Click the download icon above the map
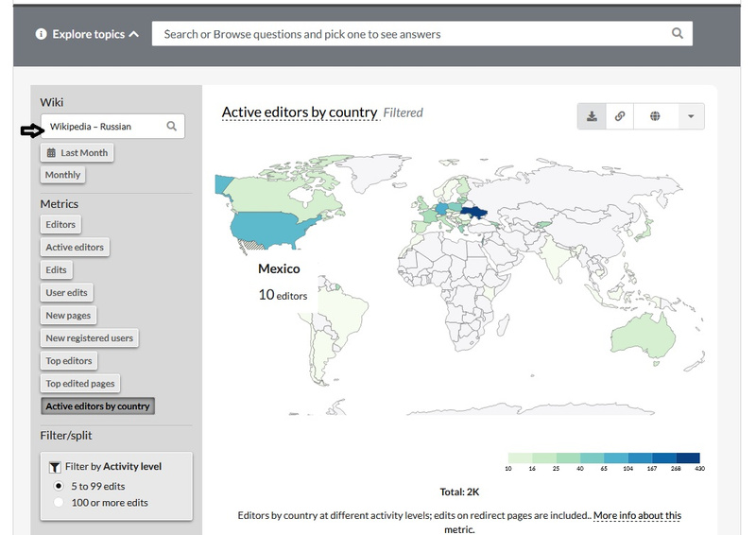Viewport: 756px width, 535px height. click(592, 116)
